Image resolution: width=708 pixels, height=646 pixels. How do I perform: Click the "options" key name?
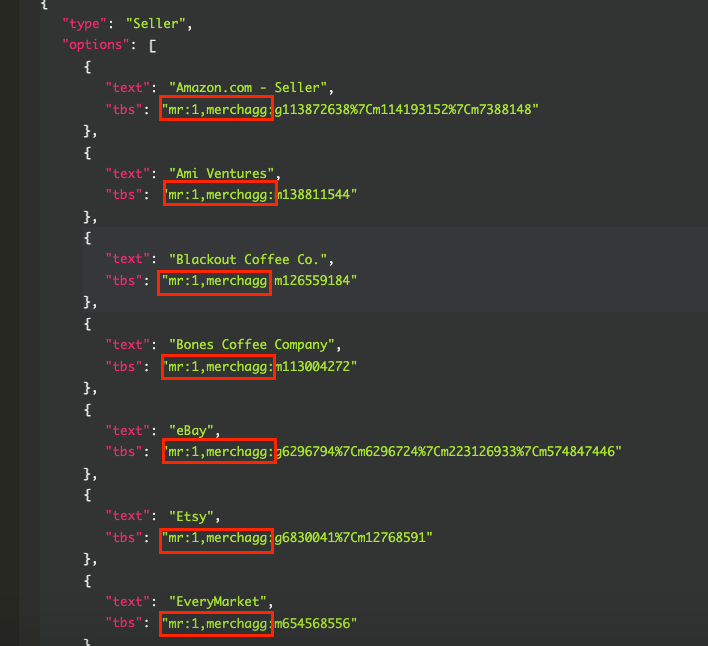(x=95, y=45)
